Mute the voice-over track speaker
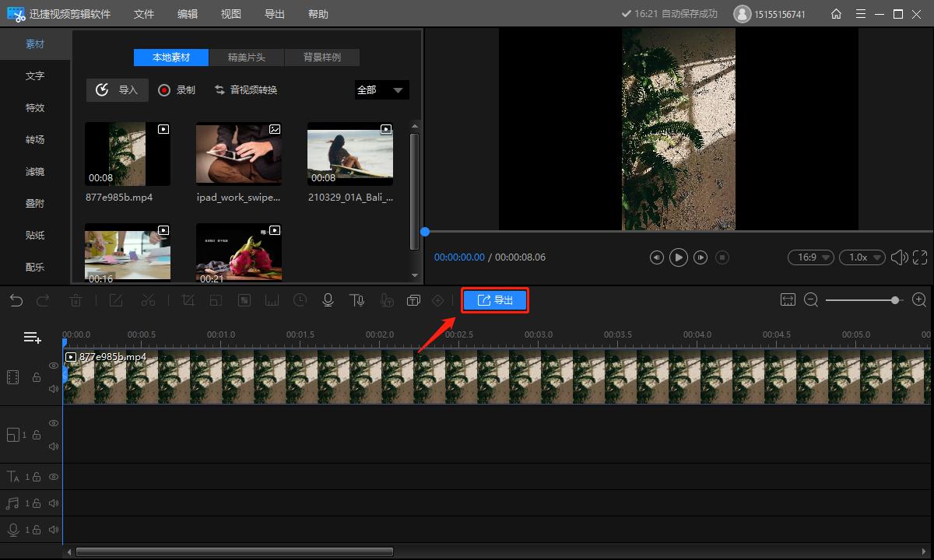Viewport: 934px width, 560px height. click(54, 530)
